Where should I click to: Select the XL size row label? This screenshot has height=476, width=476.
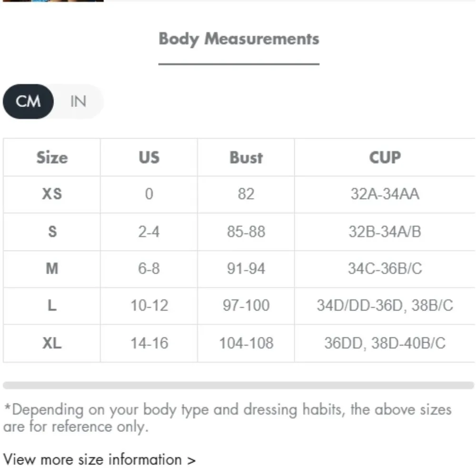pos(52,343)
